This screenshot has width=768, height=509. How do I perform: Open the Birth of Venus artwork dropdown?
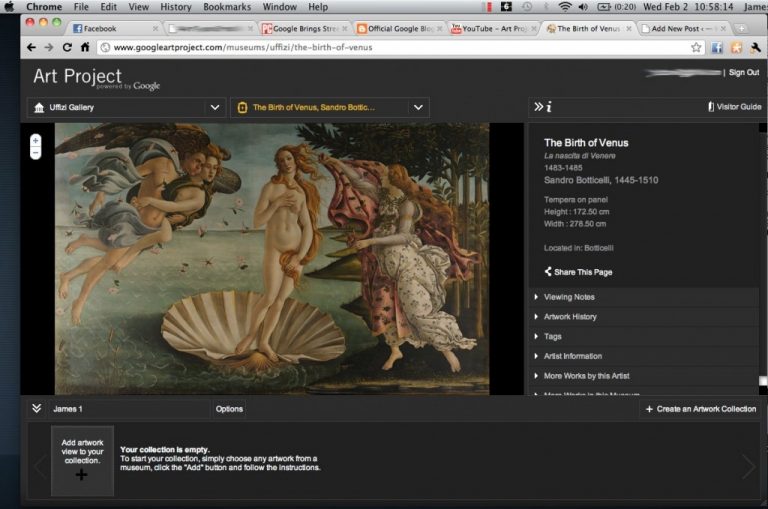pos(330,107)
